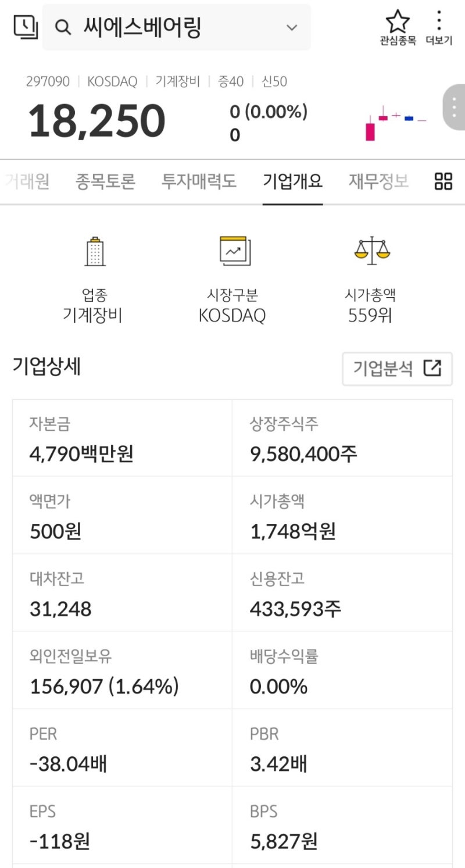
Task: Tap the 시가총액 balance scale icon
Action: (372, 250)
